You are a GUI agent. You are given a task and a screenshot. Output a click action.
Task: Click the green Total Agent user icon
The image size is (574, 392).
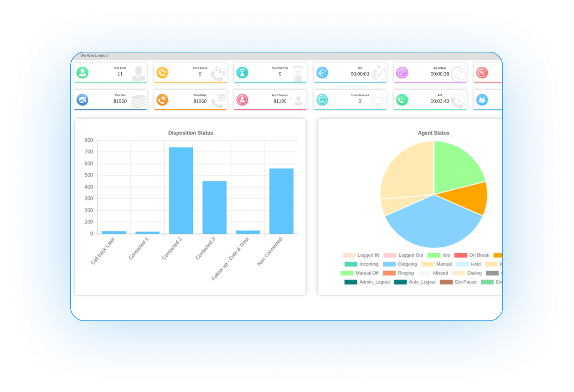(x=82, y=73)
